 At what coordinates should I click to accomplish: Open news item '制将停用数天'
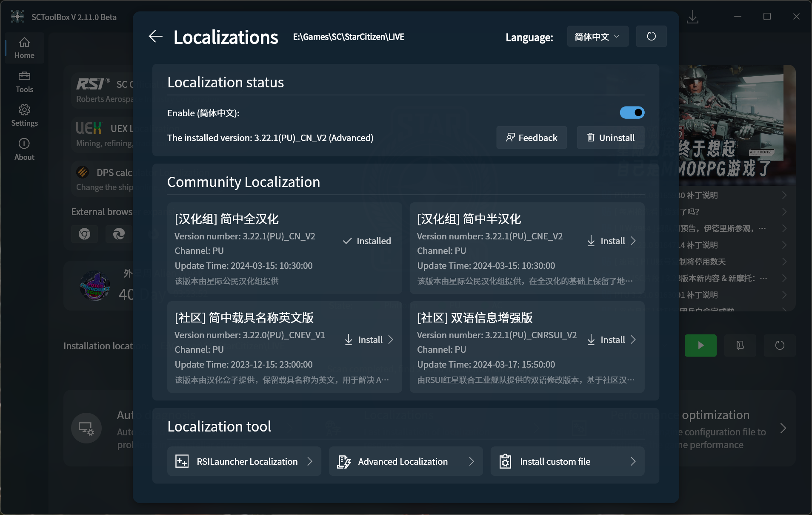click(x=734, y=262)
